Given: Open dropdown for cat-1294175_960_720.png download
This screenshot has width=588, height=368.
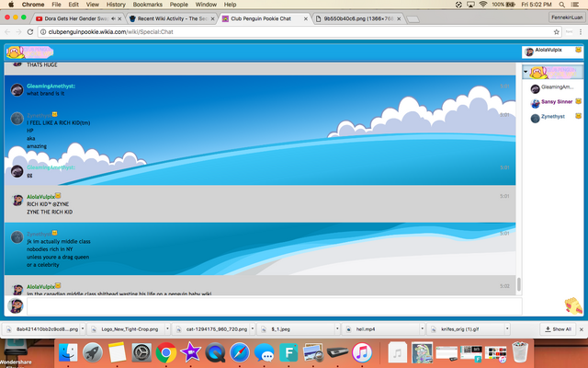Looking at the screenshot, I should pyautogui.click(x=253, y=329).
